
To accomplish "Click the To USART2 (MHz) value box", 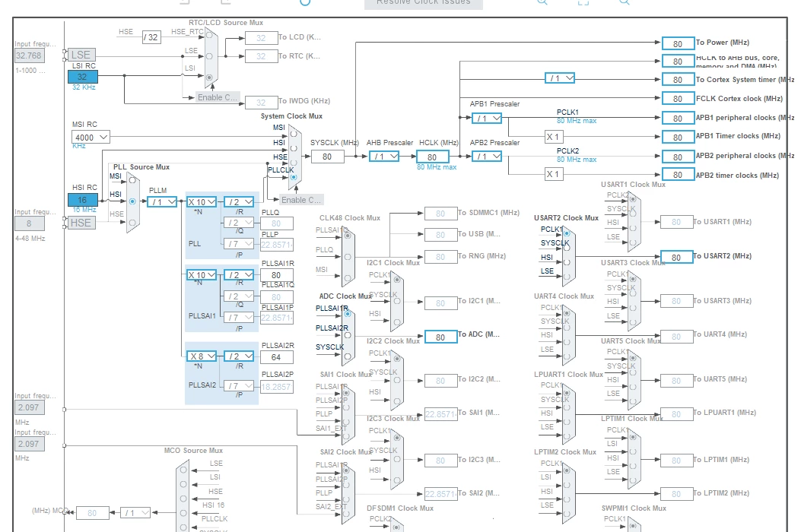I will tap(676, 258).
